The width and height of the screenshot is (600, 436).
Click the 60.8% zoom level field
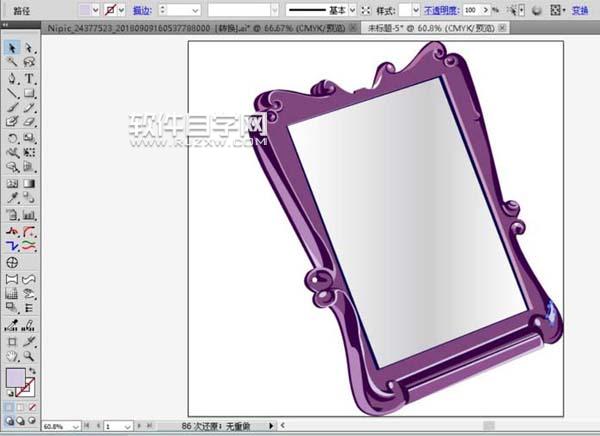(57, 426)
